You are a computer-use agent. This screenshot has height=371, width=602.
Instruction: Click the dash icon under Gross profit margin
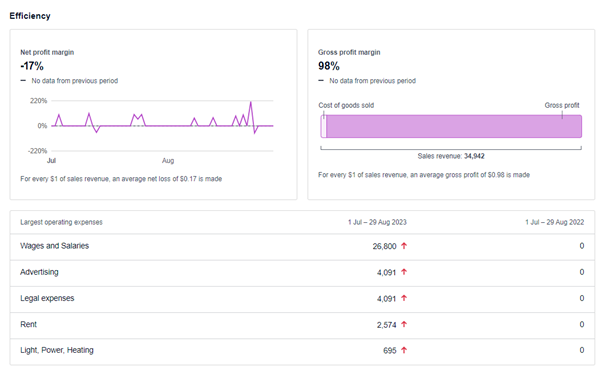(321, 81)
